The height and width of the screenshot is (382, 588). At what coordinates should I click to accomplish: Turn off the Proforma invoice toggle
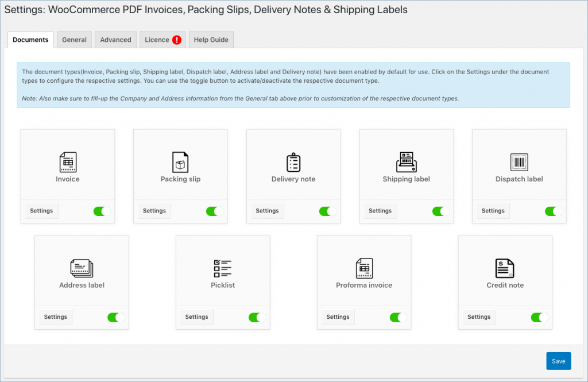(x=399, y=318)
